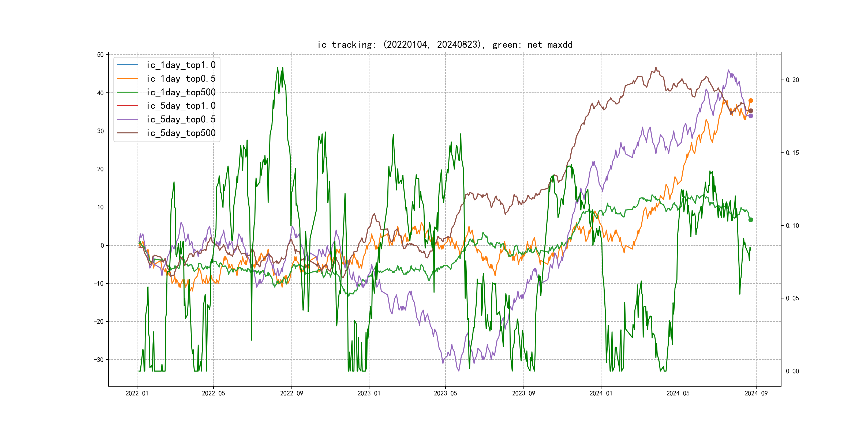Viewport: 868px width, 434px height.
Task: Click the 2023-01 x-axis tick label
Action: [x=369, y=393]
